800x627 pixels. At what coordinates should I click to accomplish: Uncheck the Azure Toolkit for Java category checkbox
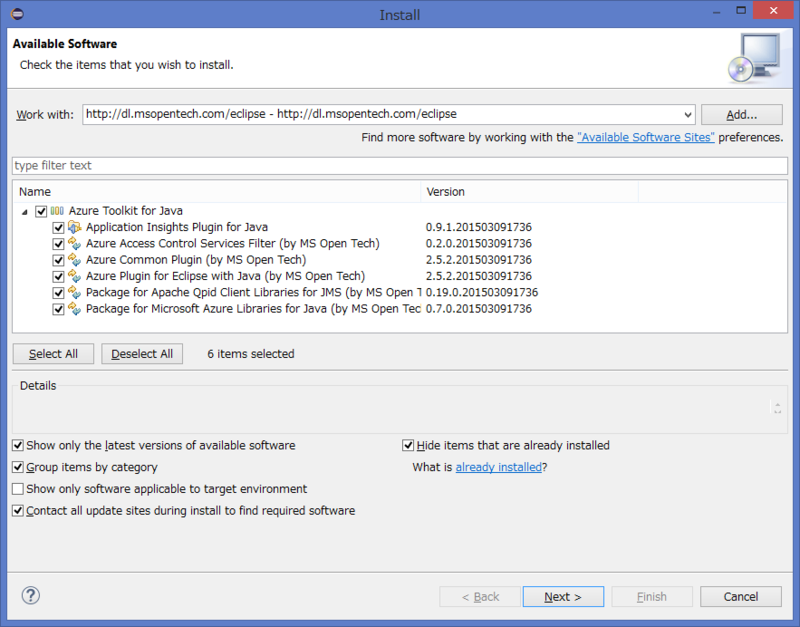[41, 211]
